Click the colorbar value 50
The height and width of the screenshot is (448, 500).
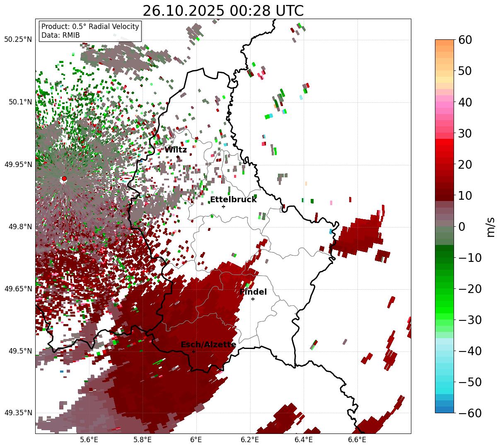pyautogui.click(x=465, y=71)
